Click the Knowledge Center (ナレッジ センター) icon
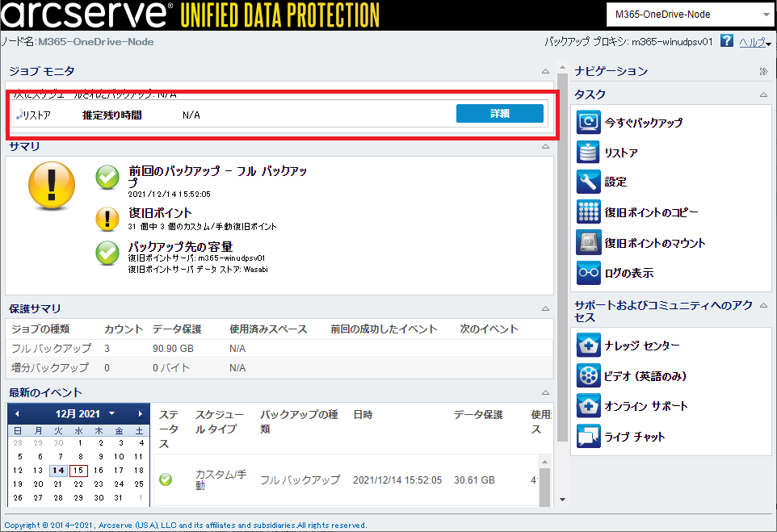Image resolution: width=777 pixels, height=532 pixels. click(588, 346)
